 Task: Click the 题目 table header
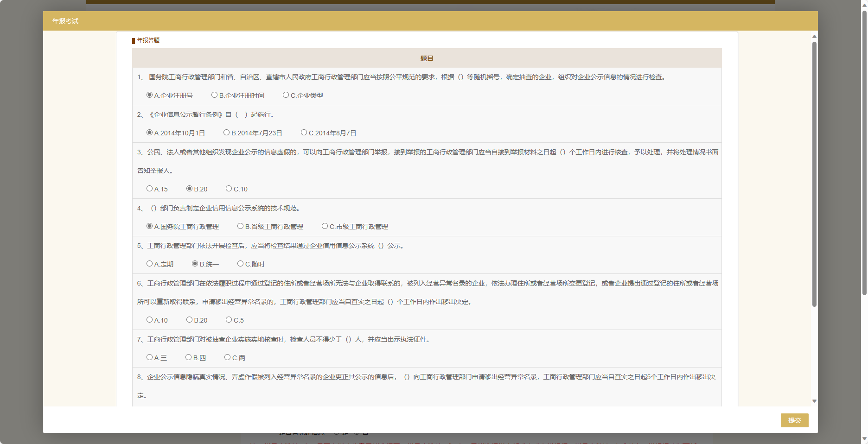click(x=427, y=58)
